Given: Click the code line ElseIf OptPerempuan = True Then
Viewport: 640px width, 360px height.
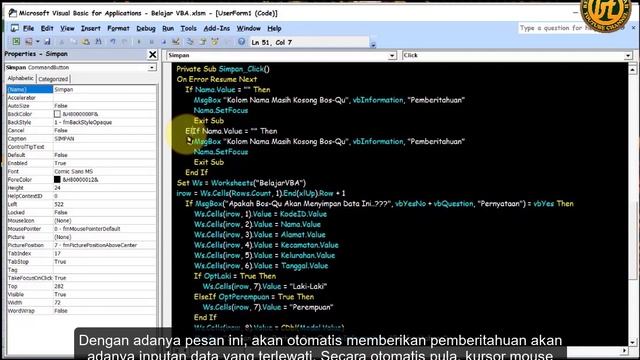Looking at the screenshot, I should click(x=254, y=297).
